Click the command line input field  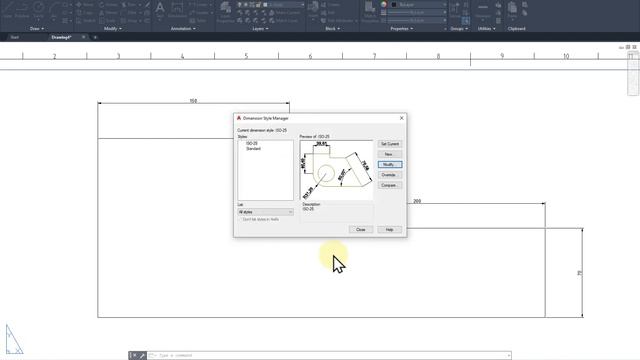(x=329, y=356)
